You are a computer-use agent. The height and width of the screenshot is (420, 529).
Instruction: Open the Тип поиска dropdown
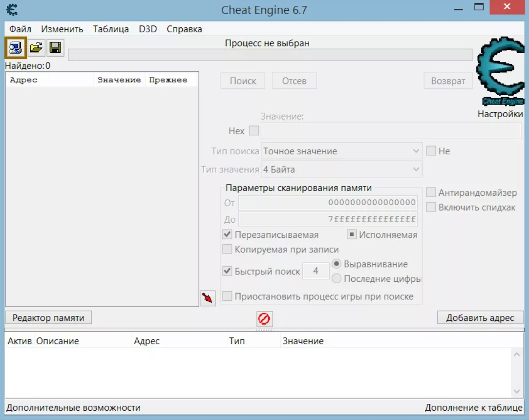[341, 151]
